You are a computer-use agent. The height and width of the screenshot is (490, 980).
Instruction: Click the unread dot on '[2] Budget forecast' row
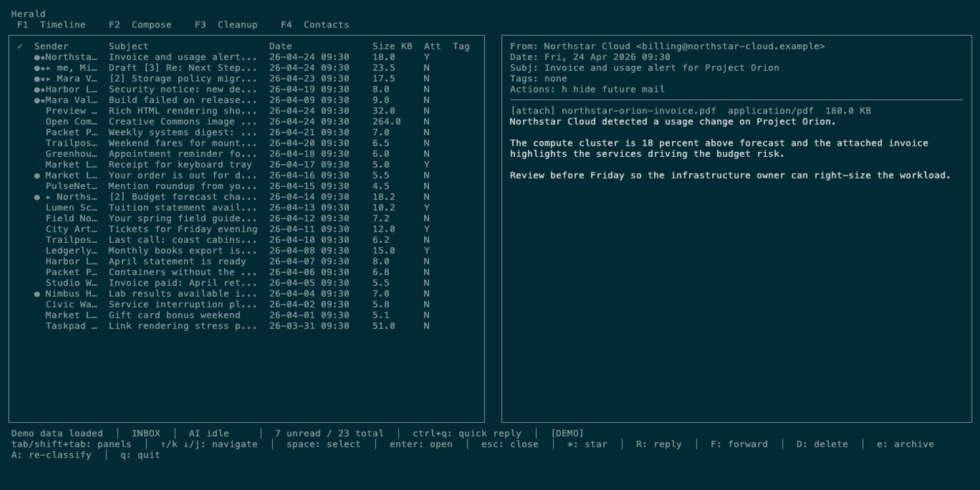pos(37,197)
